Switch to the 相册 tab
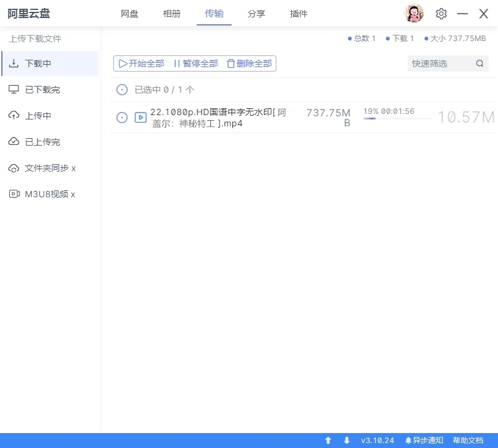The width and height of the screenshot is (498, 448). click(x=172, y=14)
